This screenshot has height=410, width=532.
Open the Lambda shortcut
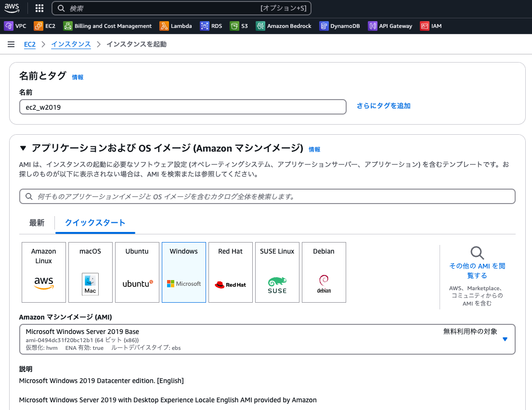pyautogui.click(x=176, y=26)
